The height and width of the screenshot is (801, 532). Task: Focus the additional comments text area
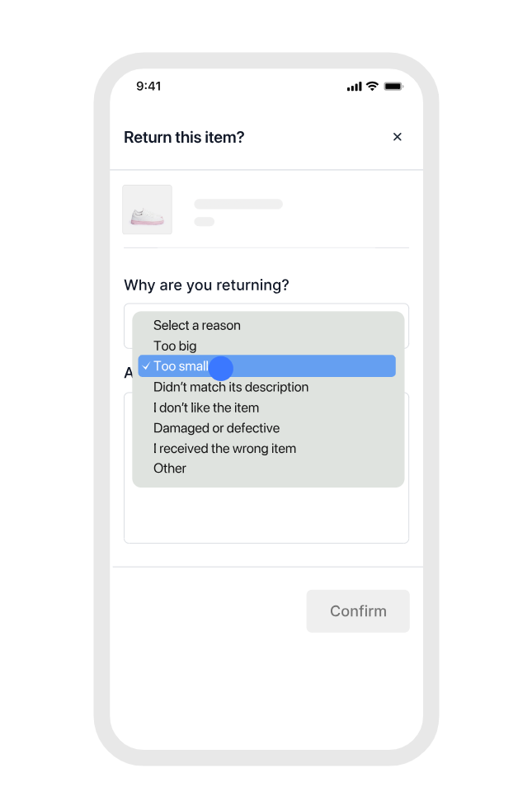[266, 516]
